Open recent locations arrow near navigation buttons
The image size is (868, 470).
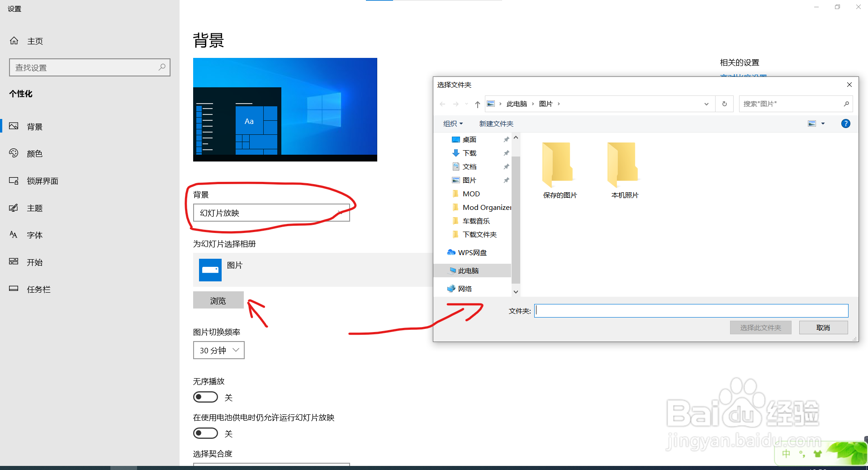pyautogui.click(x=466, y=104)
